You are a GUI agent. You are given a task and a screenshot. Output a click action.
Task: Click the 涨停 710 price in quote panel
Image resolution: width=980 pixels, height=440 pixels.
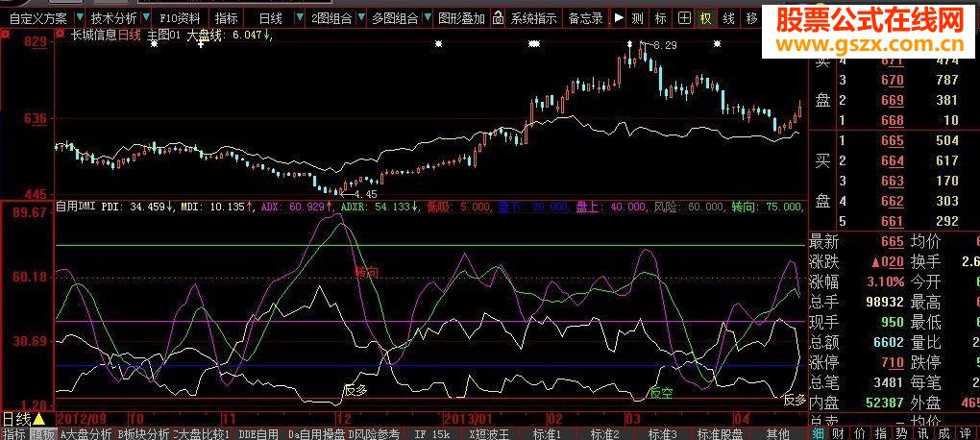pyautogui.click(x=893, y=362)
